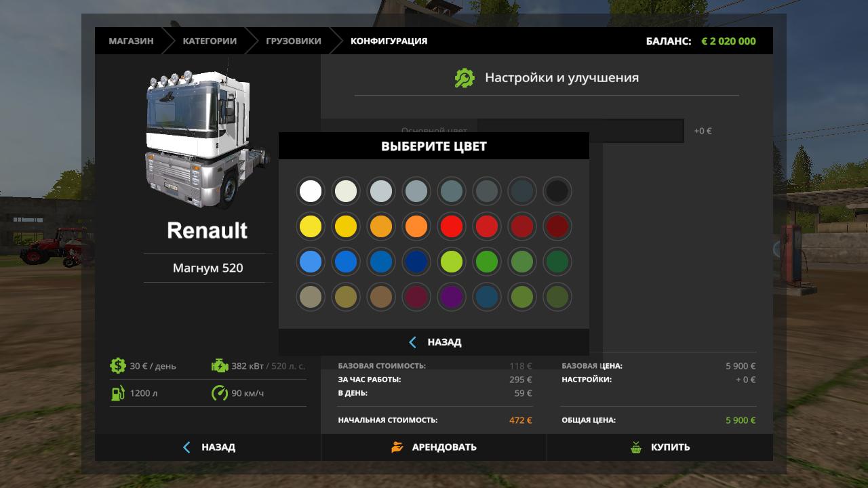Click the shopping basket icon beside Купить
868x488 pixels.
(x=636, y=447)
